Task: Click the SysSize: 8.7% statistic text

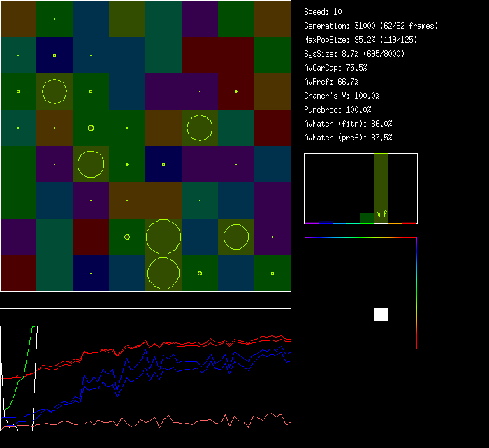Action: click(353, 54)
